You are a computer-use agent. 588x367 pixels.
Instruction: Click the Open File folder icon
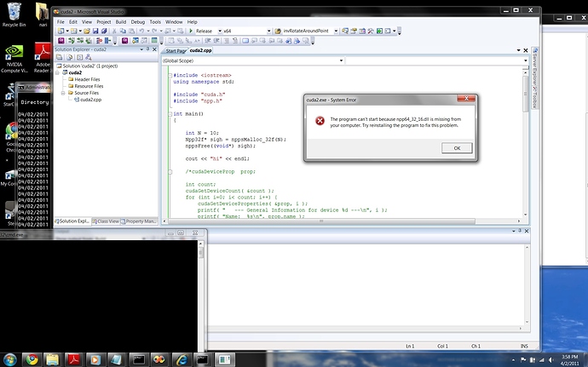point(87,32)
